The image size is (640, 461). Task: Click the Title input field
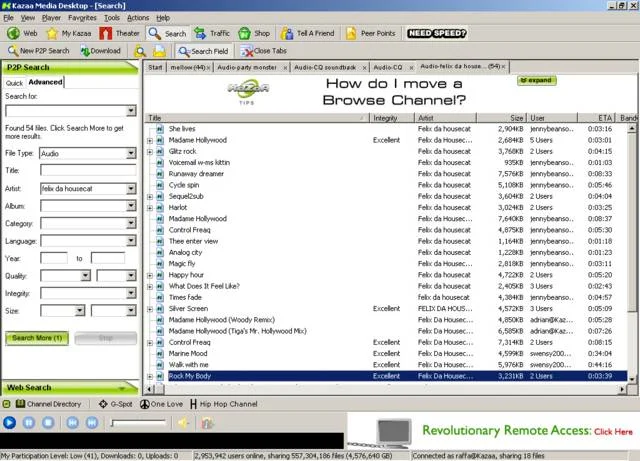[88, 171]
